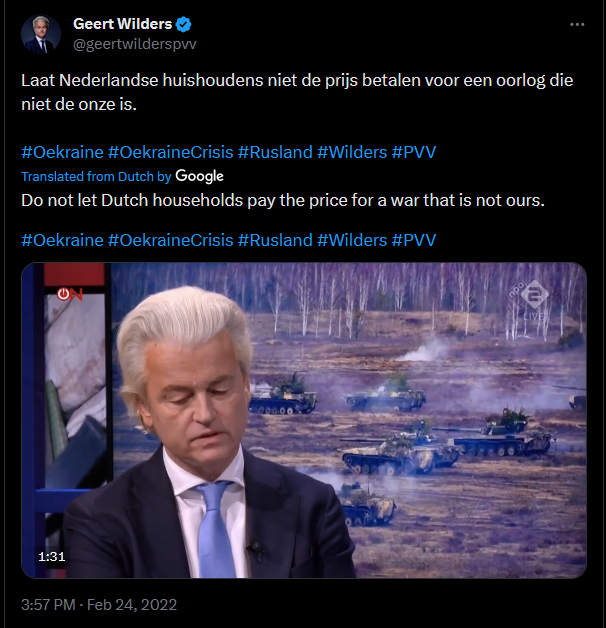
Task: Select #Rusland hashtag under the English translation
Action: click(x=275, y=240)
